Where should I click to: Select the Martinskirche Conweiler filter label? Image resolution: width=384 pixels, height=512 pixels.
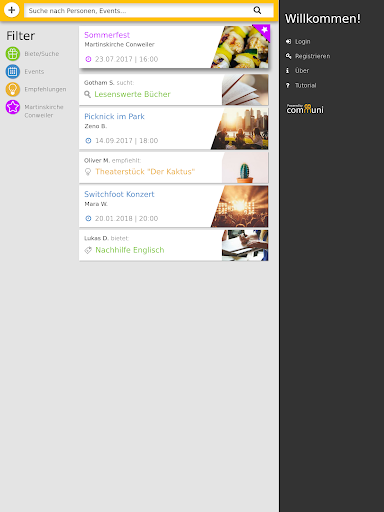coord(44,111)
